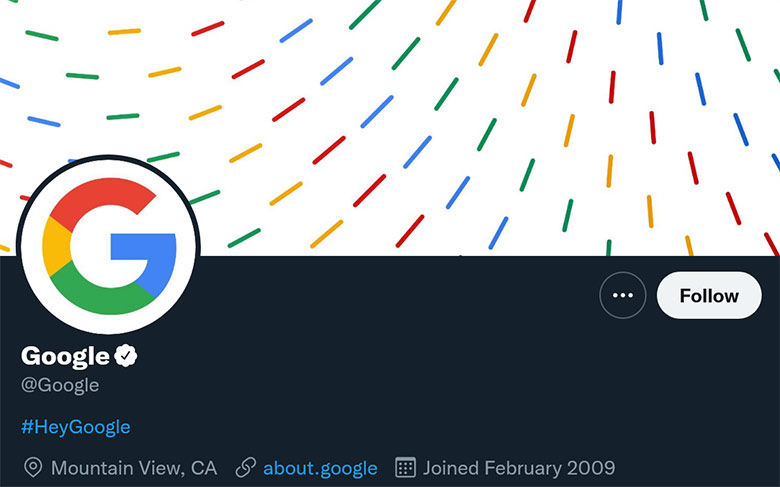
Task: Open the #HeyGoogle hashtag link
Action: pyautogui.click(x=76, y=427)
